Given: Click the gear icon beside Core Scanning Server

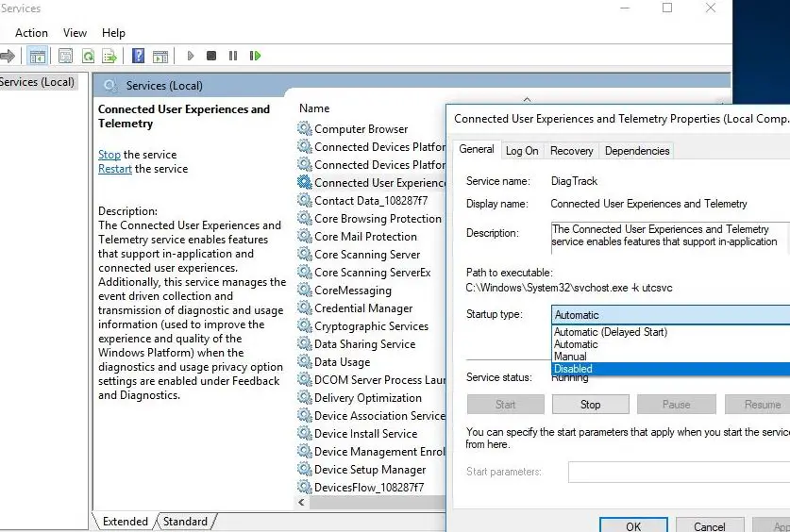Looking at the screenshot, I should 304,254.
